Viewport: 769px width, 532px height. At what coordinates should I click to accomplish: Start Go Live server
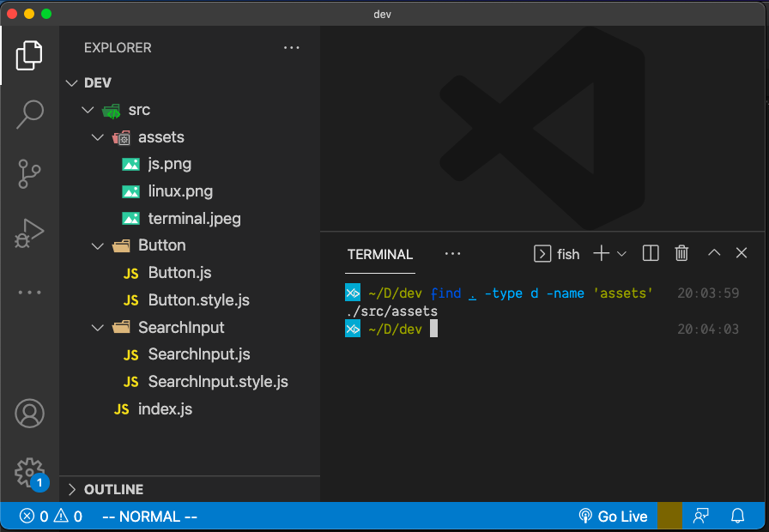[x=613, y=517]
